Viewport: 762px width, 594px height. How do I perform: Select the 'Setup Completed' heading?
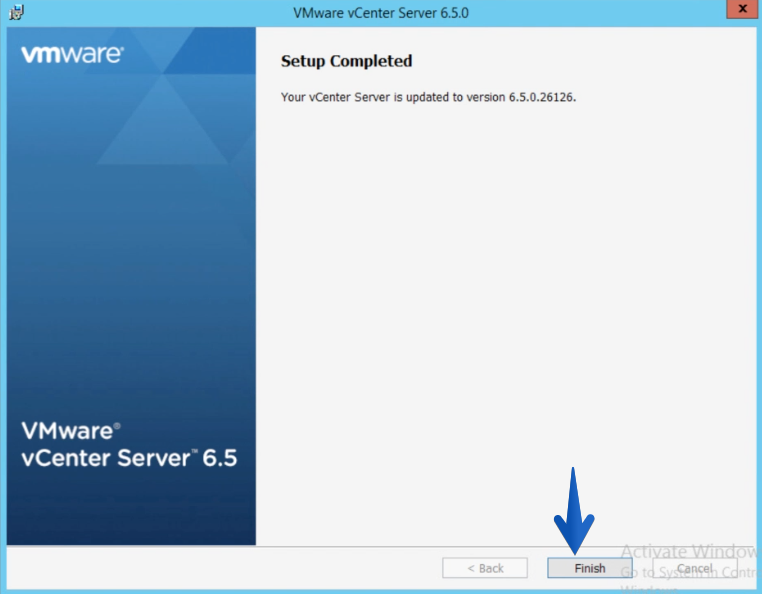click(346, 61)
